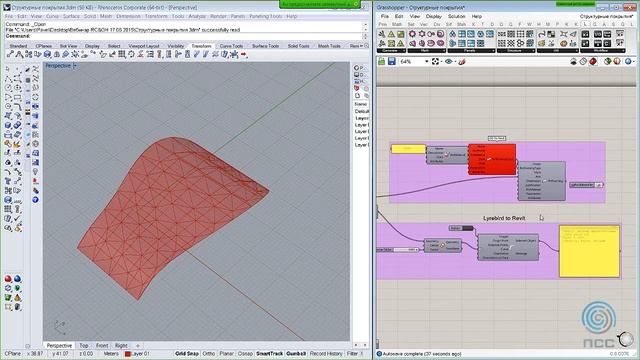Select the wireframe preview icon in Grasshopper
Screen dimensions: 640x360
583,61
